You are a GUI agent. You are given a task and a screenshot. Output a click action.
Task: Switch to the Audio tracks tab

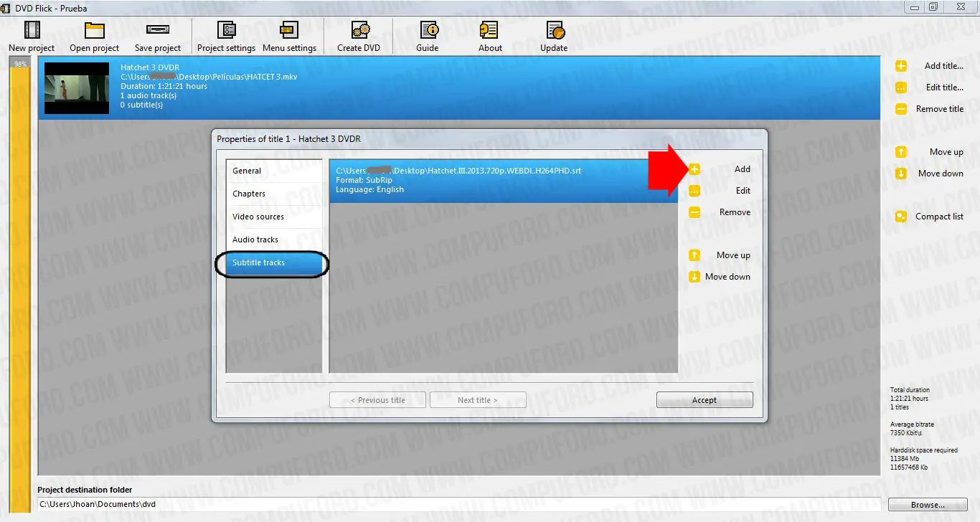coord(255,239)
